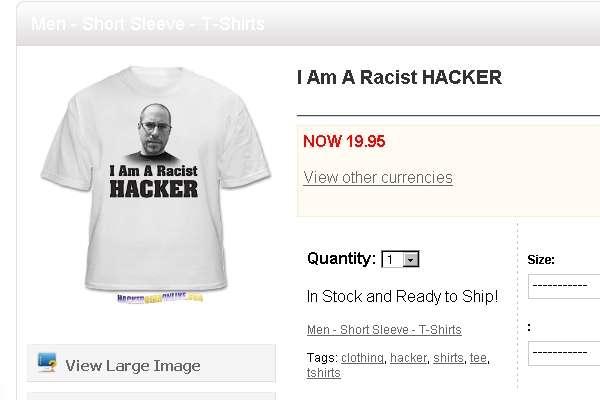Click the page header Men - Short Sleeve - T-Shirts
Viewport: 600px width, 400px height.
(x=148, y=24)
